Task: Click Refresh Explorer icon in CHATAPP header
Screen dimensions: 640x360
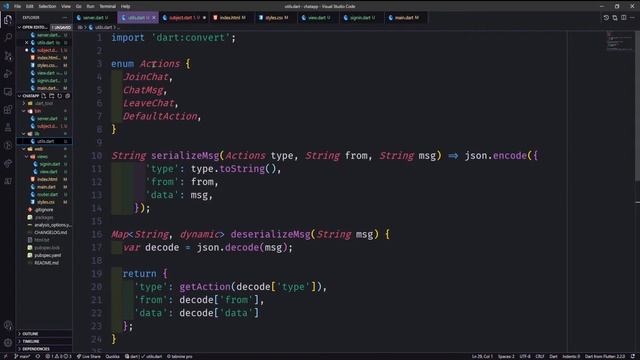Action: tap(60, 96)
